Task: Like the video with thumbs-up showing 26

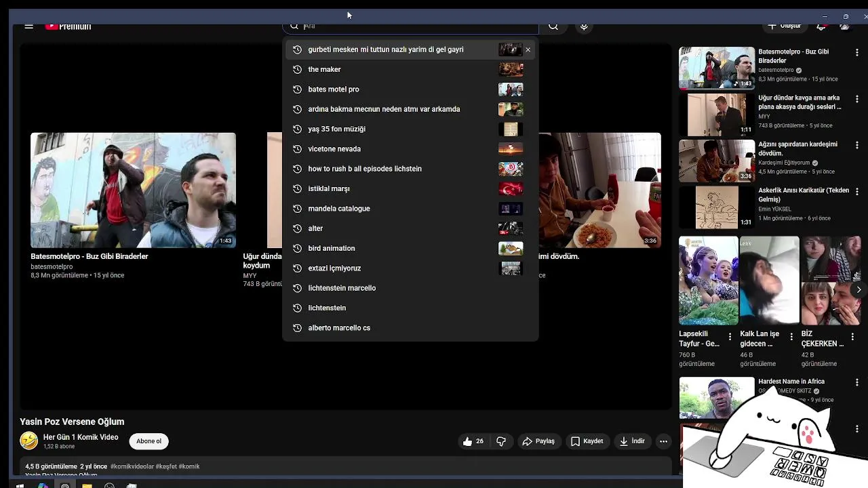Action: pos(473,441)
